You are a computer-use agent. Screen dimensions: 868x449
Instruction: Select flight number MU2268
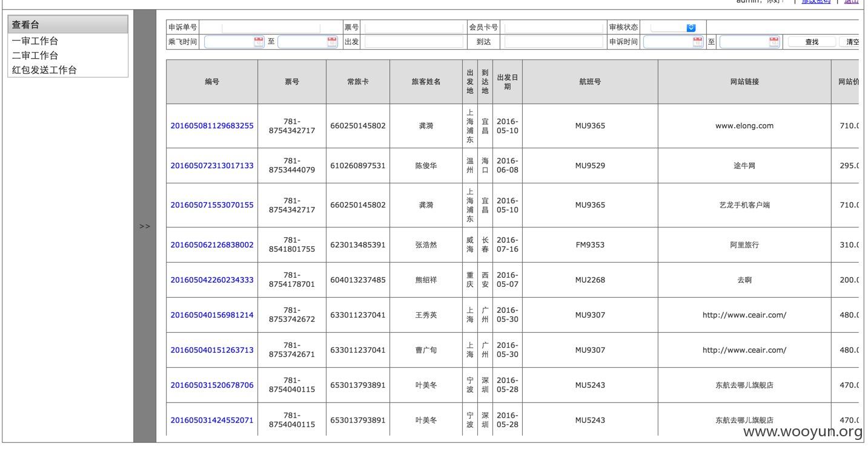point(590,280)
